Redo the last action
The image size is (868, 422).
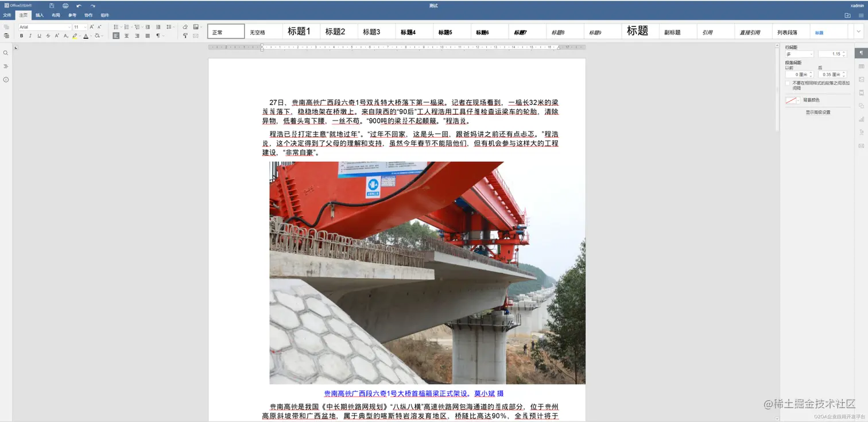point(92,5)
